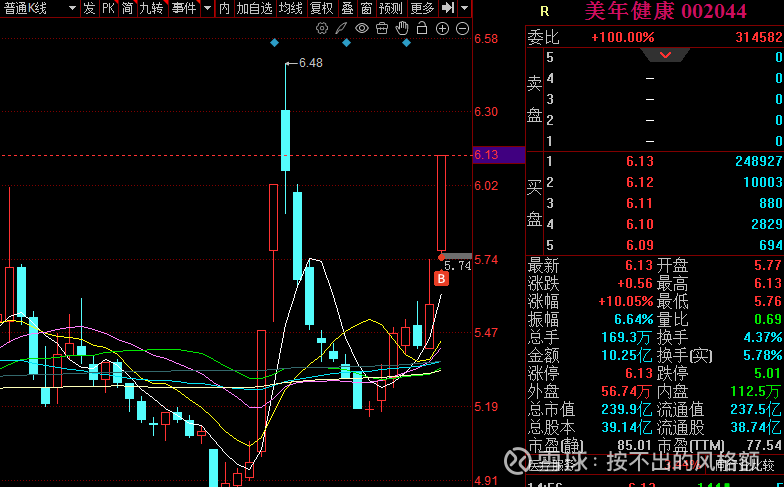
Task: Open the toolbox icon
Action: (x=382, y=28)
